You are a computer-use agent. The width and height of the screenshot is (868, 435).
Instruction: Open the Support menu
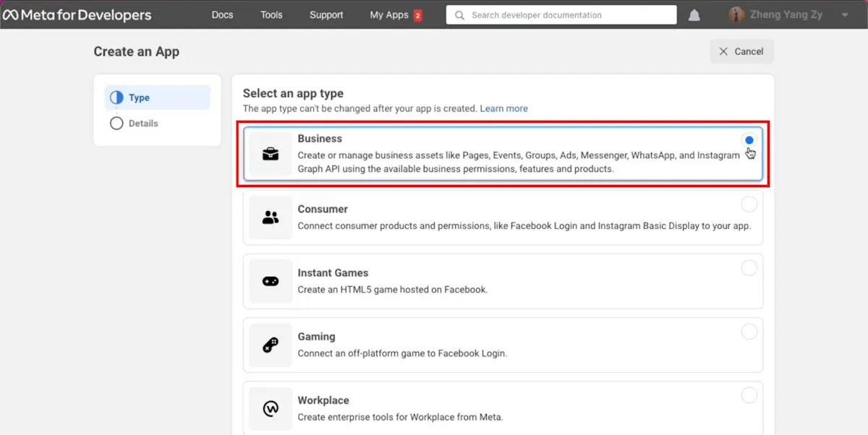coord(326,14)
